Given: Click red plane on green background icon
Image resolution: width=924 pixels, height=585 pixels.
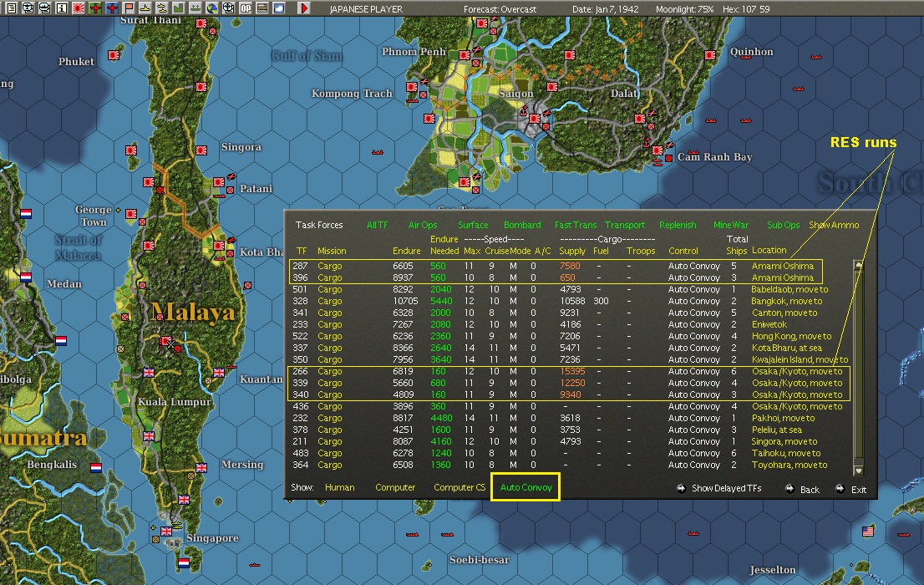Looking at the screenshot, I should tap(95, 8).
